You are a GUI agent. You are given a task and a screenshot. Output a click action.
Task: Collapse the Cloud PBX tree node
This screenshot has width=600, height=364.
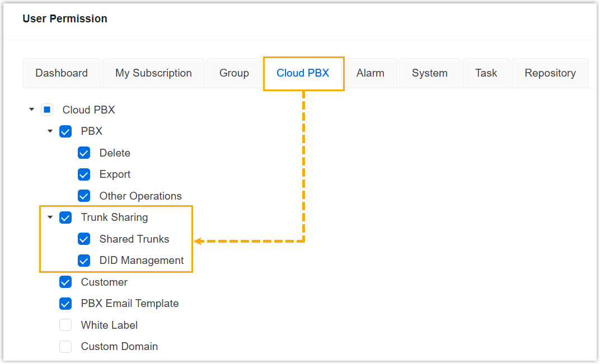(31, 110)
